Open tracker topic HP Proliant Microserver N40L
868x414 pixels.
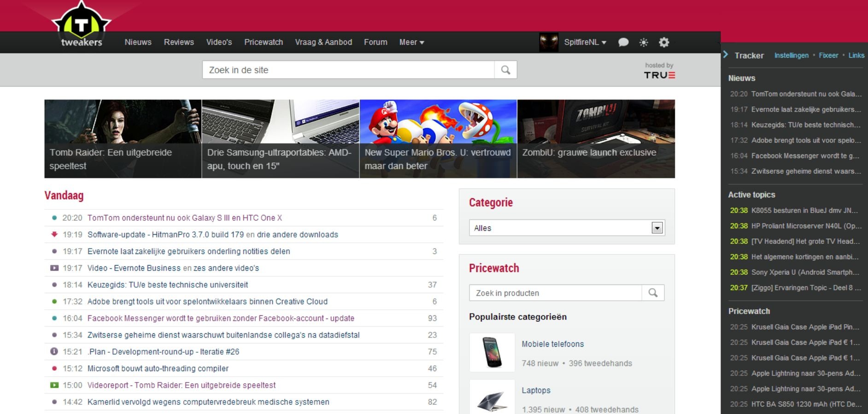point(806,226)
